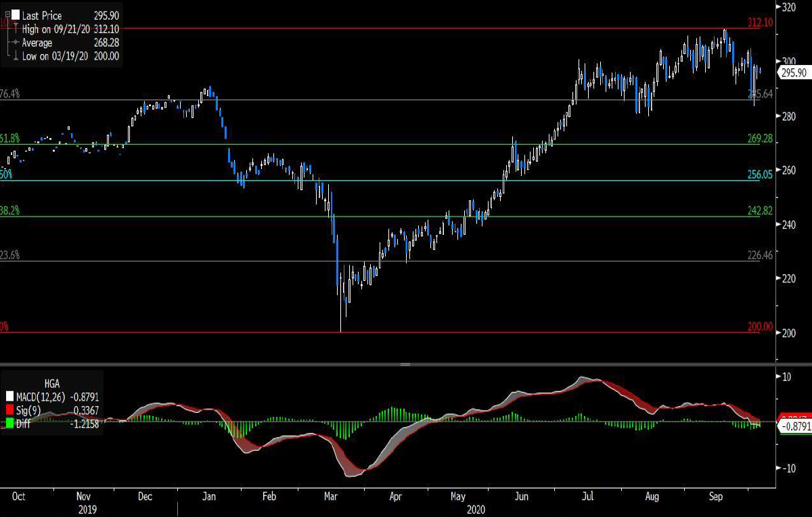Collapse the Last Price legend tree box
This screenshot has width=812, height=517.
tap(7, 15)
